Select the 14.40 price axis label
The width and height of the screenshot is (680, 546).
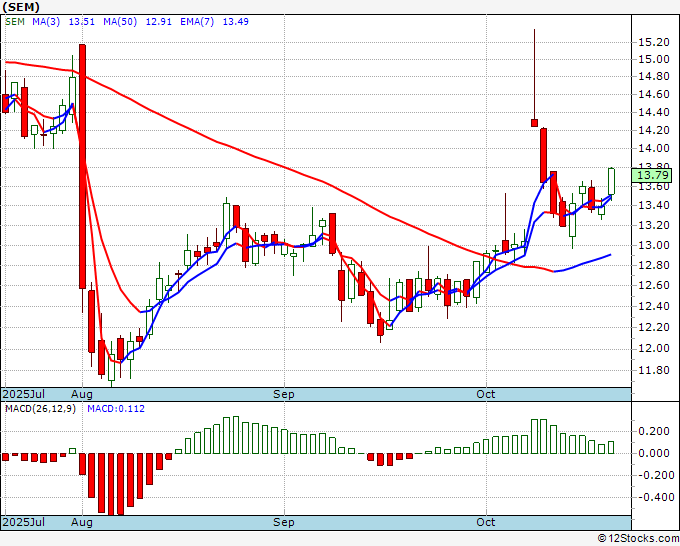coord(654,113)
